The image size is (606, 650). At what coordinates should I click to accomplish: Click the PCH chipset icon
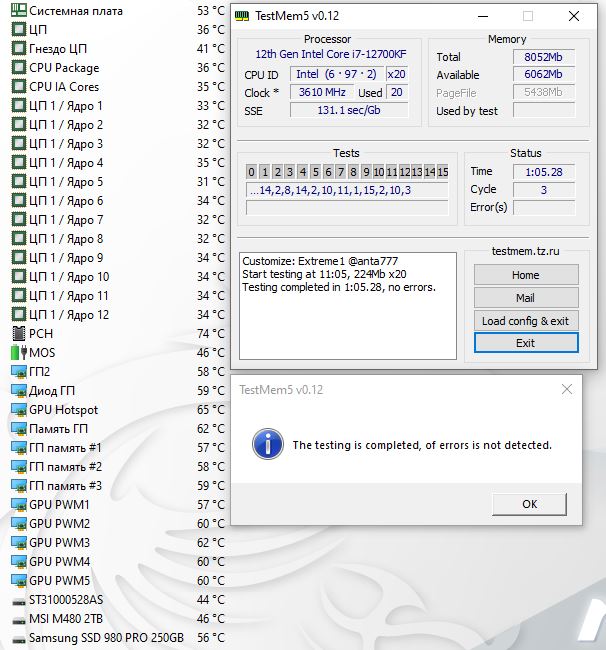pos(19,334)
